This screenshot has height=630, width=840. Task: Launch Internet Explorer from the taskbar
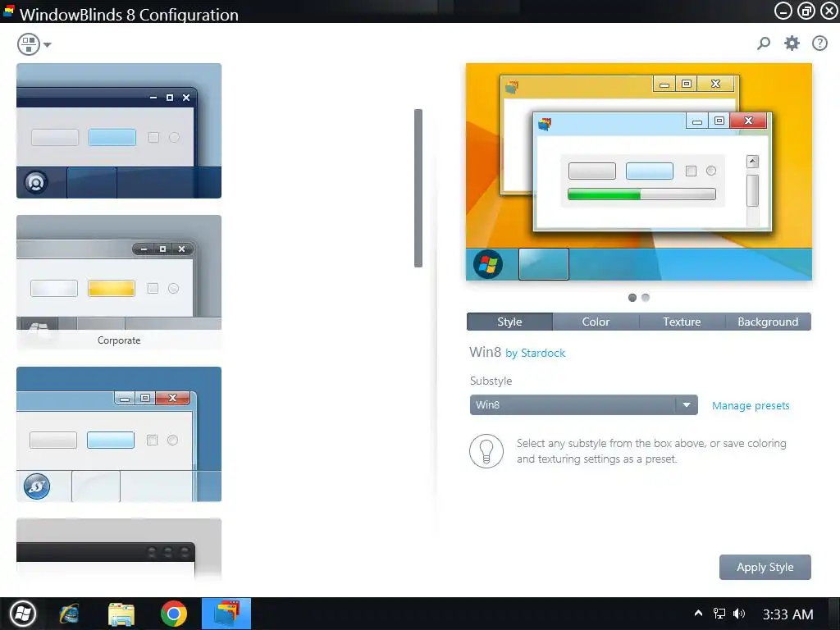tap(70, 614)
